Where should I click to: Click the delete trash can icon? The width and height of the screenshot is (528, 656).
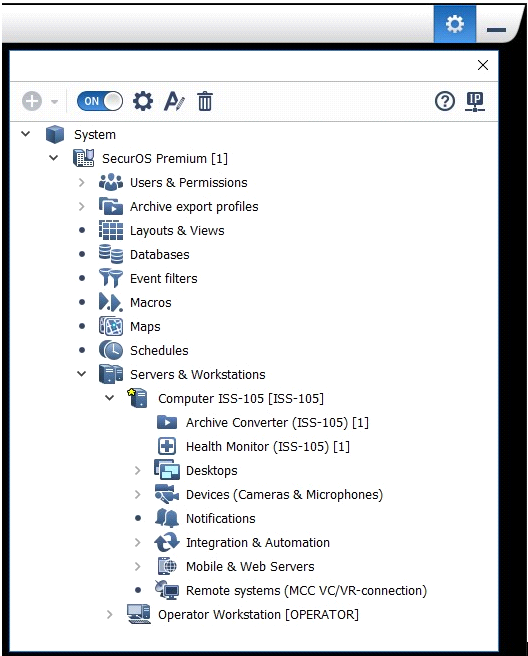point(205,101)
